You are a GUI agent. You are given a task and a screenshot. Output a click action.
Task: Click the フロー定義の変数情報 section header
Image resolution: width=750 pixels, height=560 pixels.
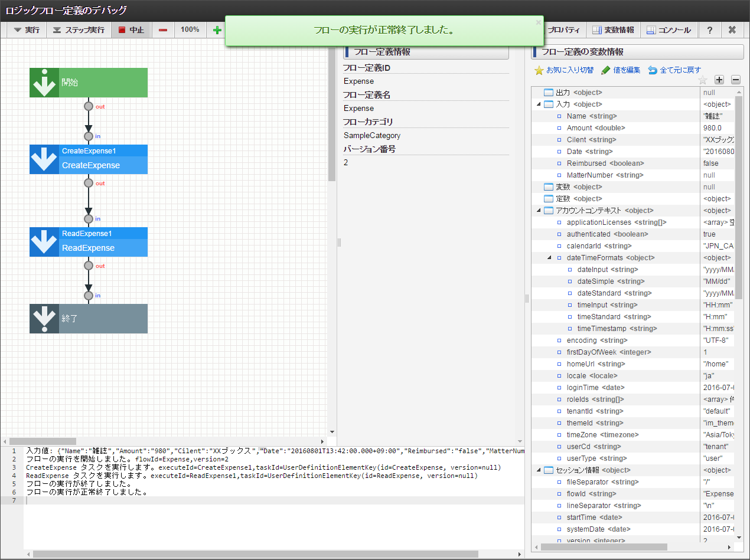(x=637, y=52)
